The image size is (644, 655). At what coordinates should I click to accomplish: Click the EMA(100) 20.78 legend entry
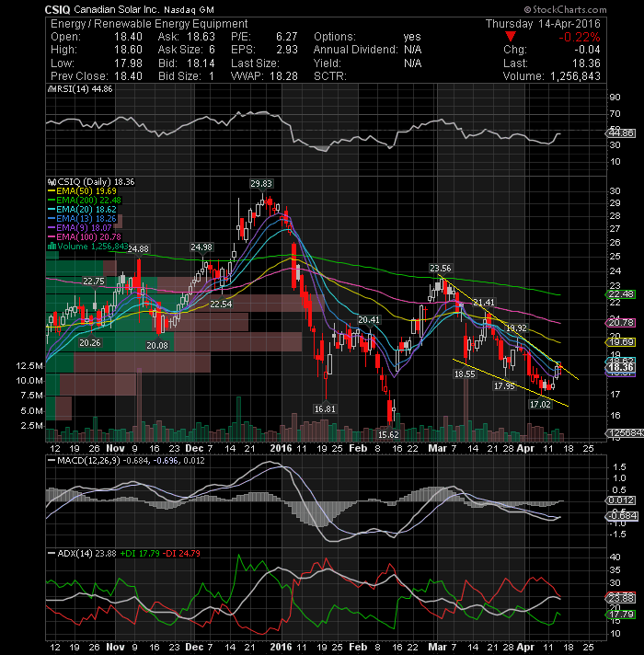(x=85, y=236)
